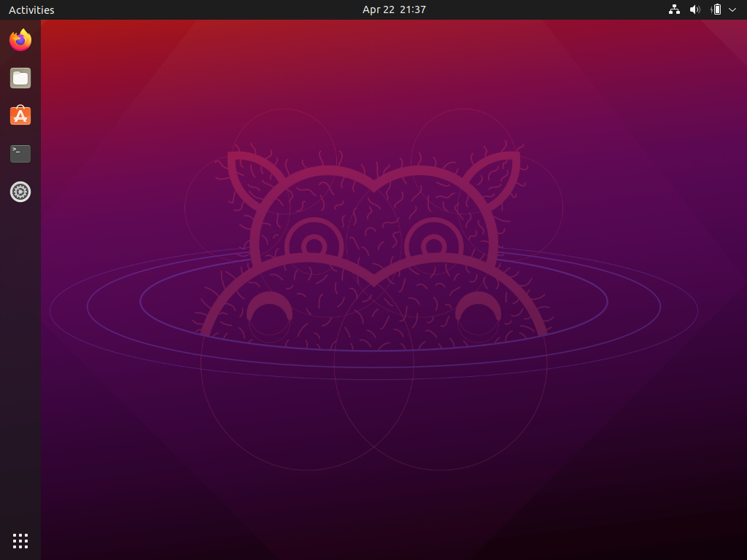This screenshot has height=560, width=747.
Task: Show Applications grid at dock bottom
Action: coord(20,541)
